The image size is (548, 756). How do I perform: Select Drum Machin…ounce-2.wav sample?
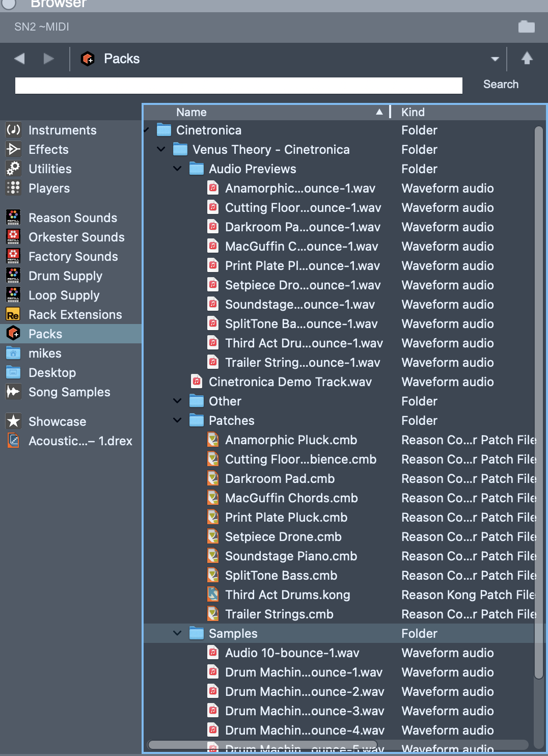click(x=339, y=692)
